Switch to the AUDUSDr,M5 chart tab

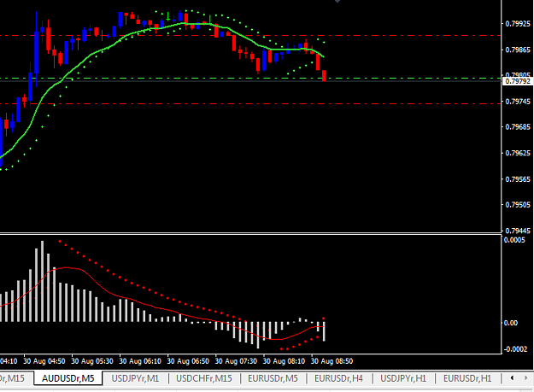tap(68, 378)
